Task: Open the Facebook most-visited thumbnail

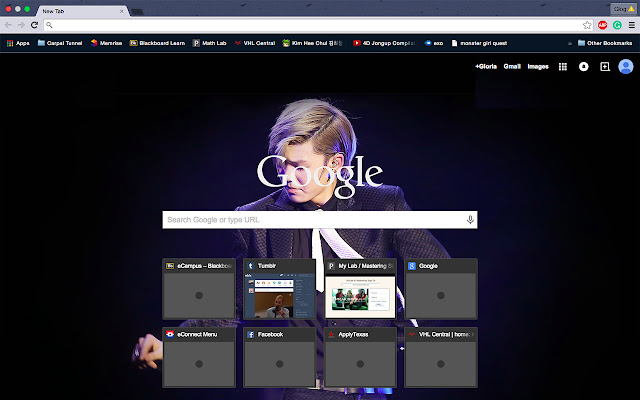Action: pyautogui.click(x=279, y=357)
